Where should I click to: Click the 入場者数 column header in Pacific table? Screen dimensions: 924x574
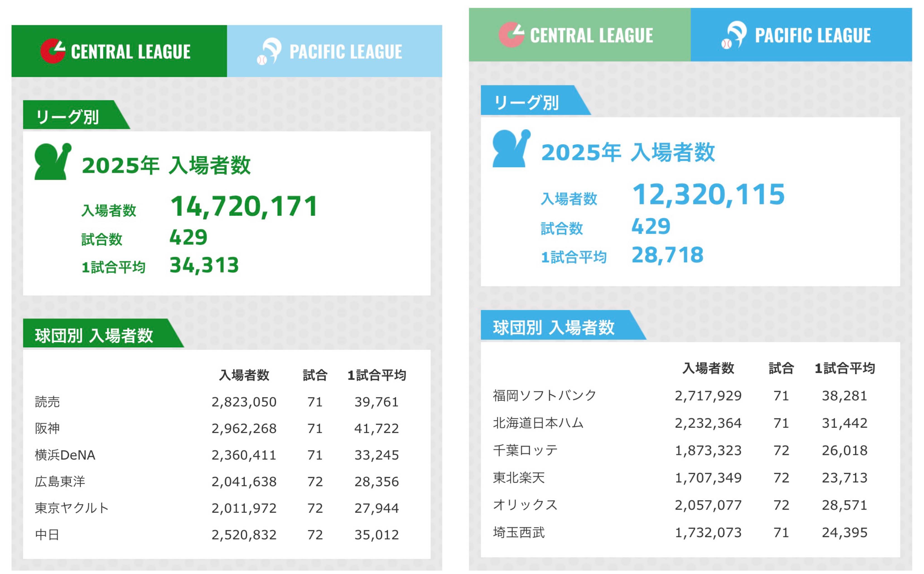[708, 368]
